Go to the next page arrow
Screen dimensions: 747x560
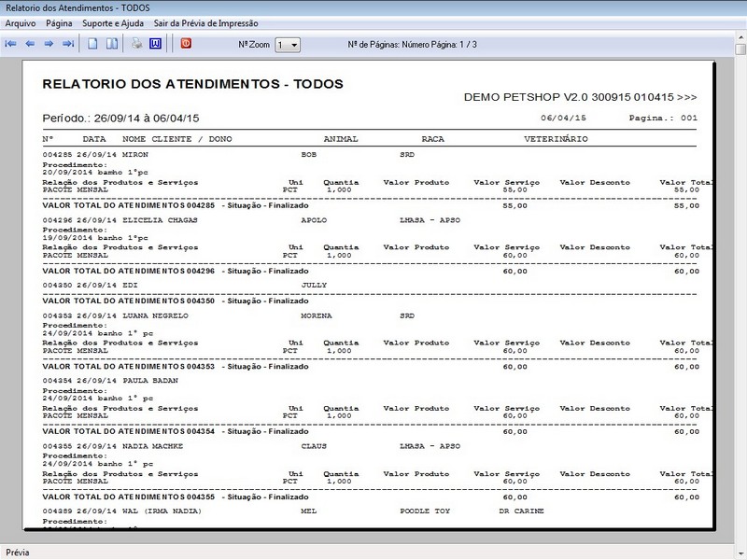(49, 44)
